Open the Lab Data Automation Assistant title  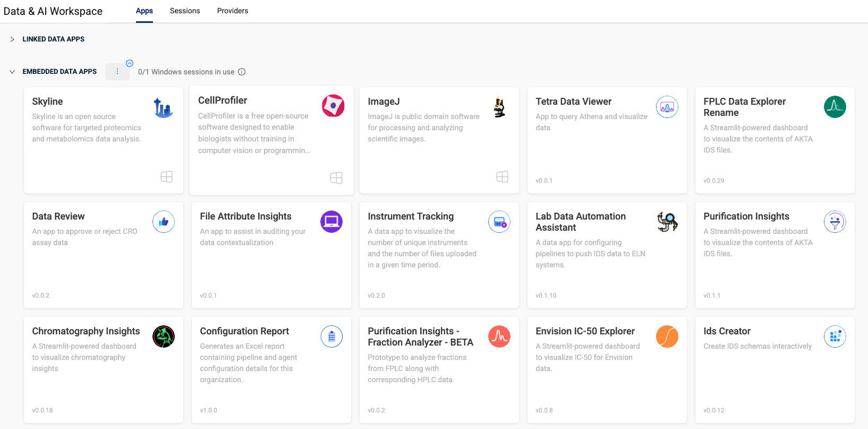pos(581,222)
